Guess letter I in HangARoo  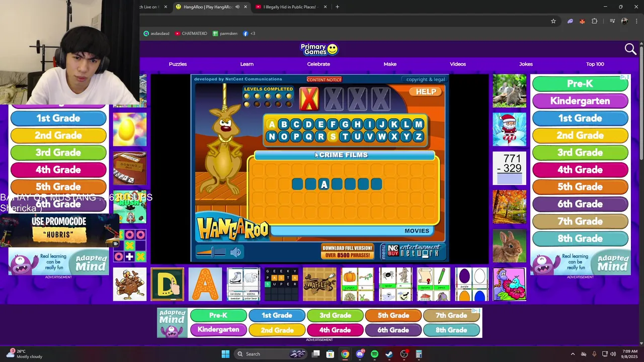[369, 125]
